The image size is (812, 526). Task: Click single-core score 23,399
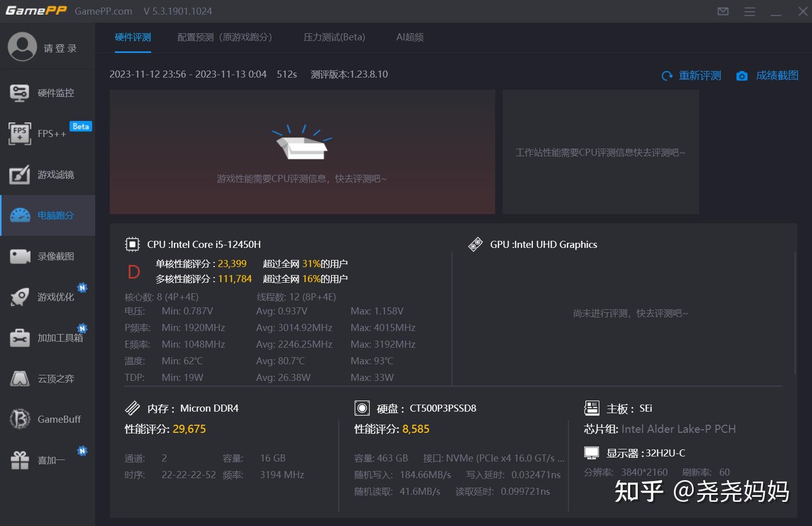[232, 264]
